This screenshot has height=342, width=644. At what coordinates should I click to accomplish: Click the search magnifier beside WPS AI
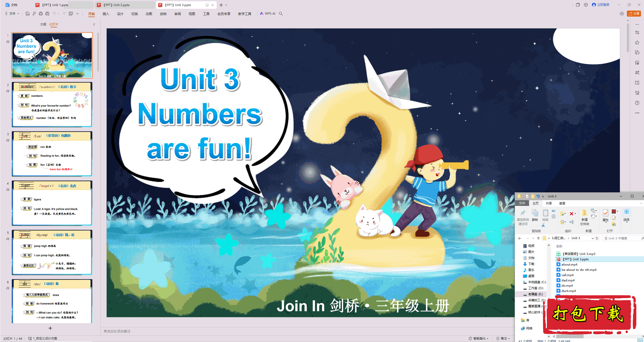281,14
